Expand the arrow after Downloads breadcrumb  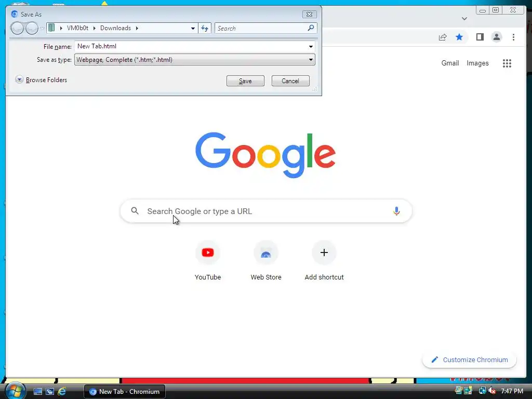point(137,28)
